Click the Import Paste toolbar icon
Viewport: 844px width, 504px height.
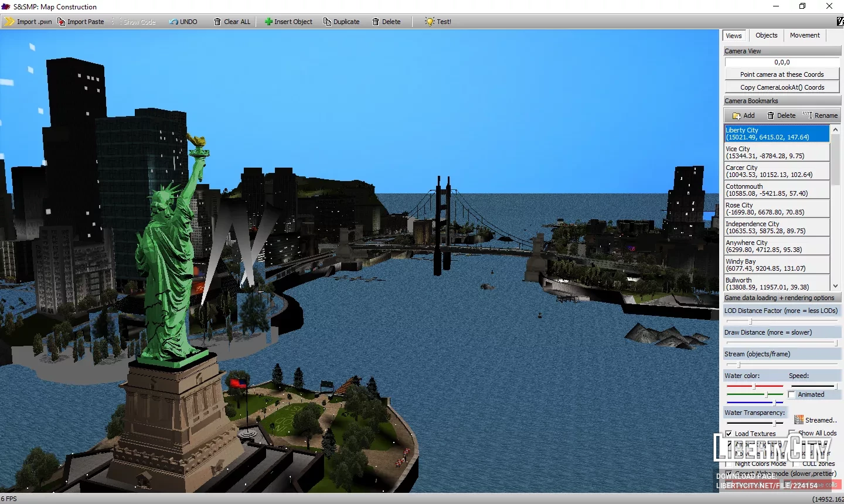(61, 22)
